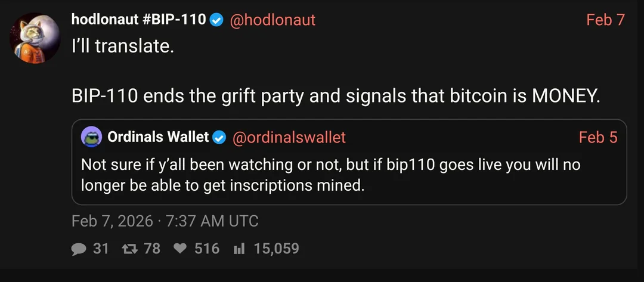Viewport: 644px width, 282px height.
Task: Click the retweet arrows icon
Action: click(126, 249)
